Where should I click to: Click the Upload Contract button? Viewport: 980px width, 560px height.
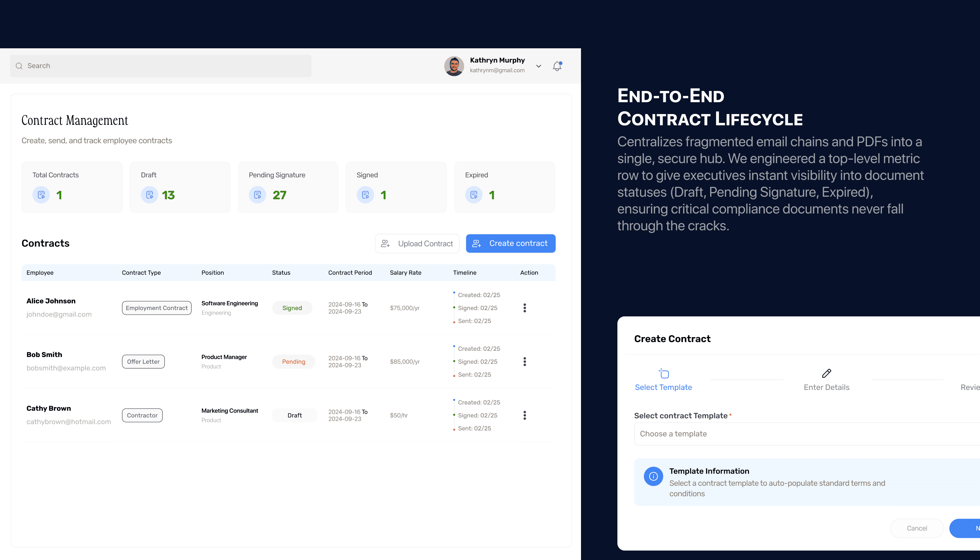tap(417, 244)
